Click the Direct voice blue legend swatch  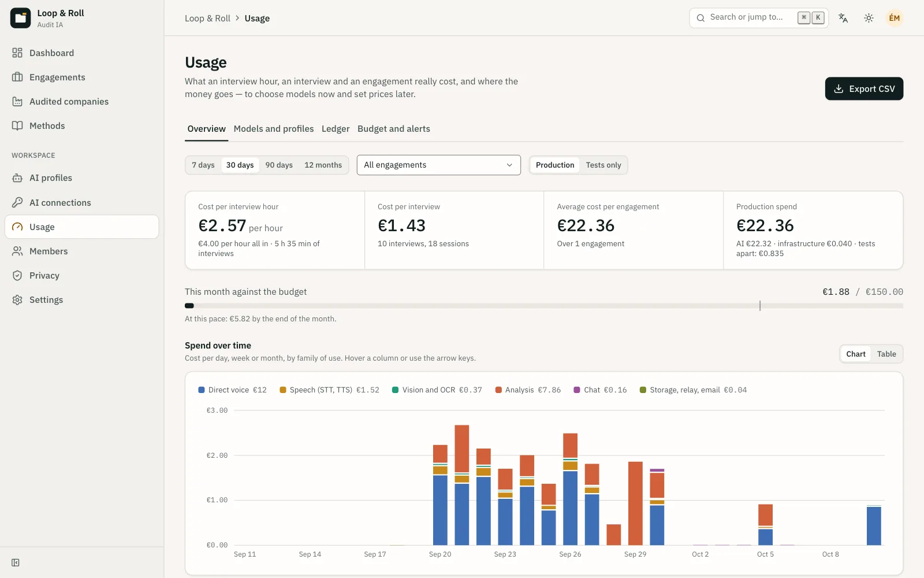tap(202, 390)
